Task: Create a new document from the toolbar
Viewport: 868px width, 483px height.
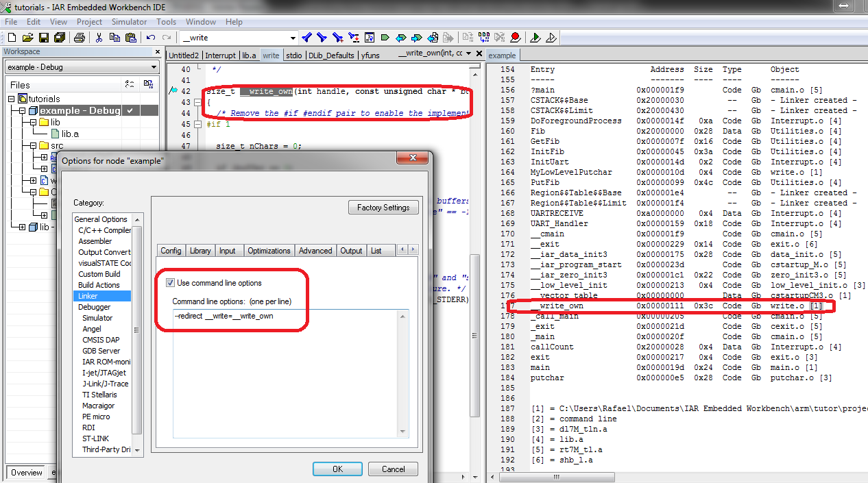Action: pos(12,38)
